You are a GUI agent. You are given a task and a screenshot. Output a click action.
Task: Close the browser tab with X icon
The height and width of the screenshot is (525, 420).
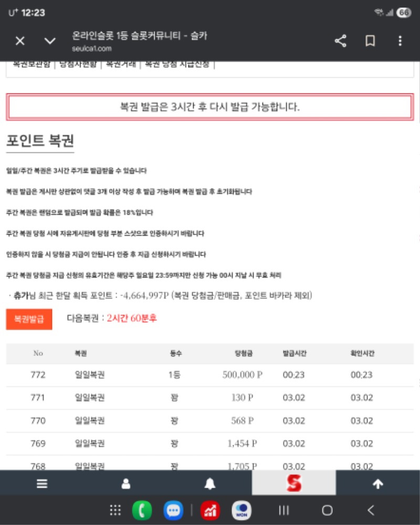tap(20, 41)
